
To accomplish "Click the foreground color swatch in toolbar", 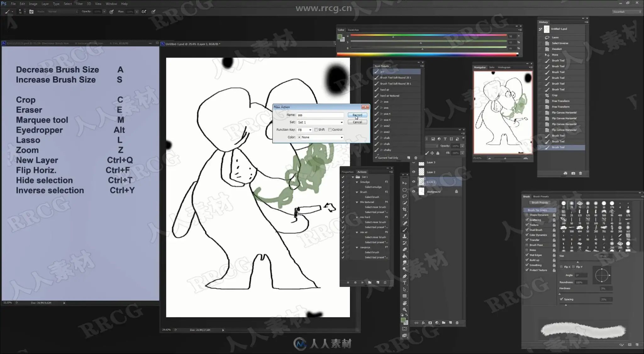I will (403, 320).
